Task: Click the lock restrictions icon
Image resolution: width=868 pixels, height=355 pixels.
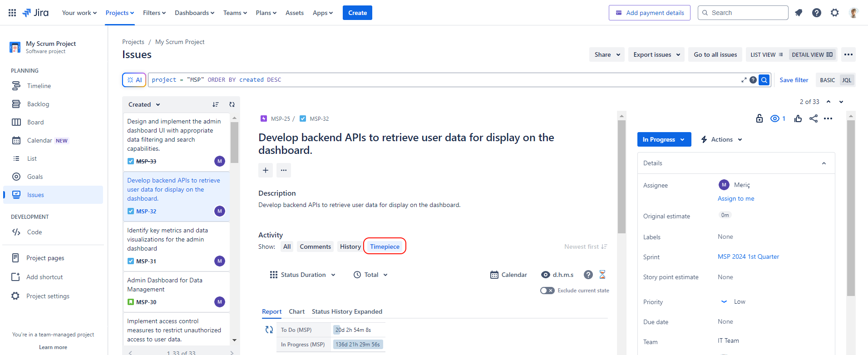Action: 759,118
